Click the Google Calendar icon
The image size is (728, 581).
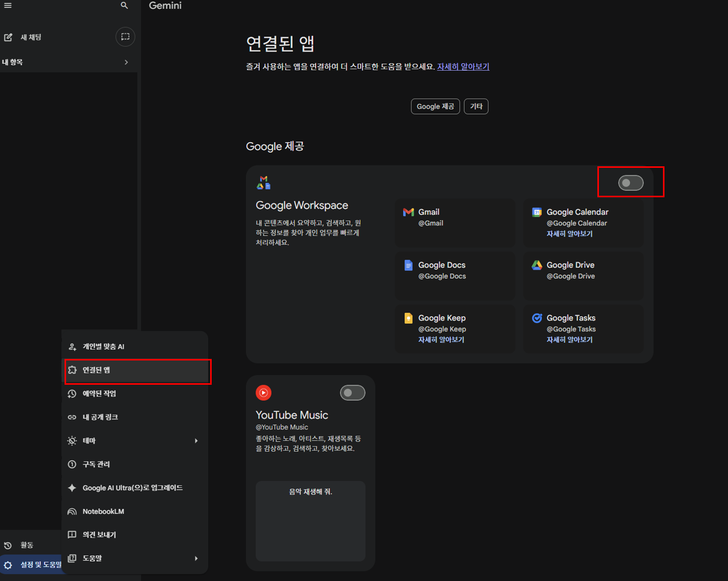tap(537, 212)
